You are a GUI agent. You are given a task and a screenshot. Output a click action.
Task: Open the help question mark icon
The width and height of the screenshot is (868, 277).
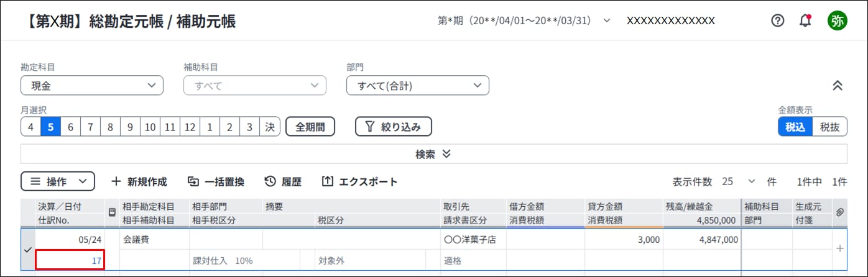tap(777, 20)
